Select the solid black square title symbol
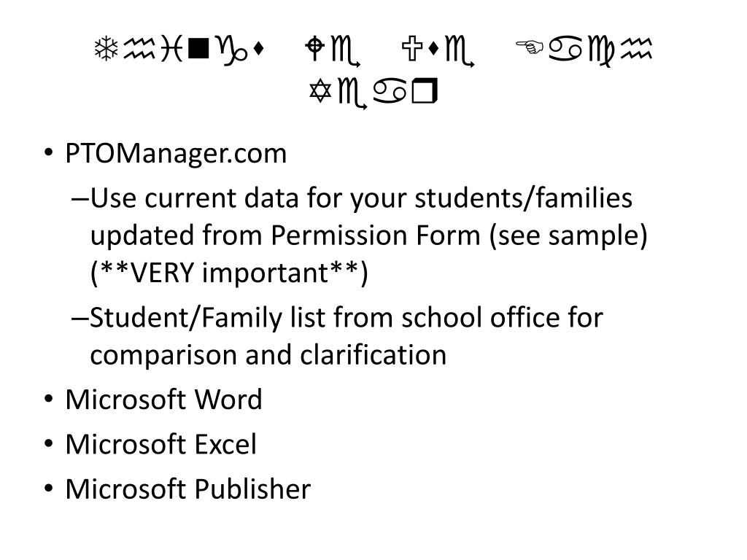The width and height of the screenshot is (747, 560). pyautogui.click(x=198, y=50)
